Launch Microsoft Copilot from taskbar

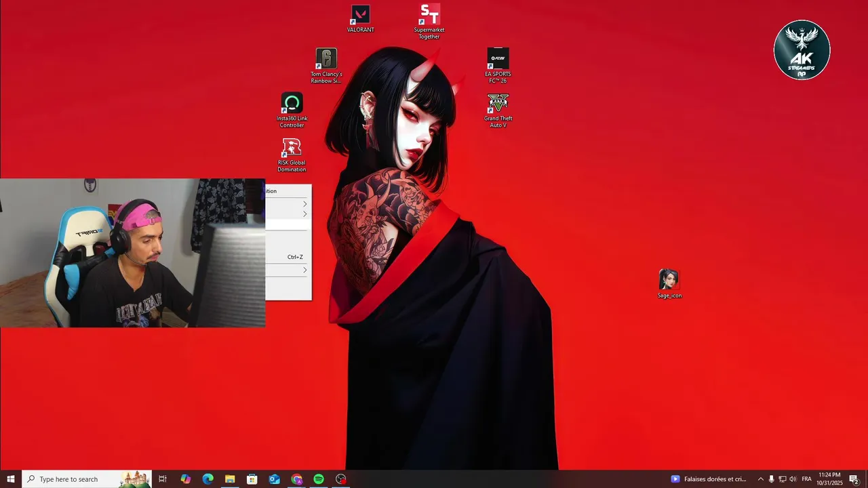pos(185,479)
